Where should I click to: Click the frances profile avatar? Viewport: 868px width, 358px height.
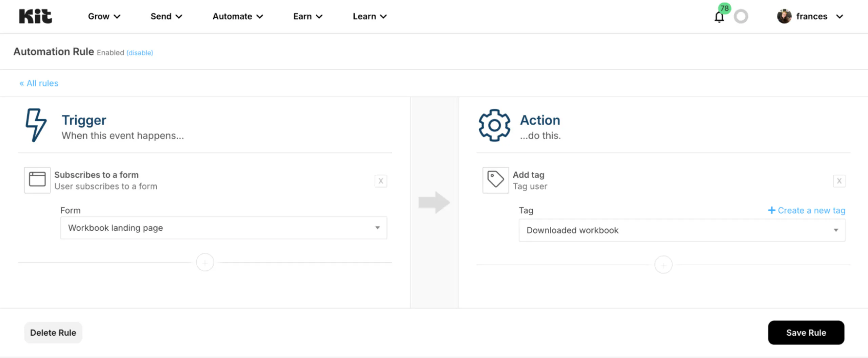pyautogui.click(x=784, y=16)
